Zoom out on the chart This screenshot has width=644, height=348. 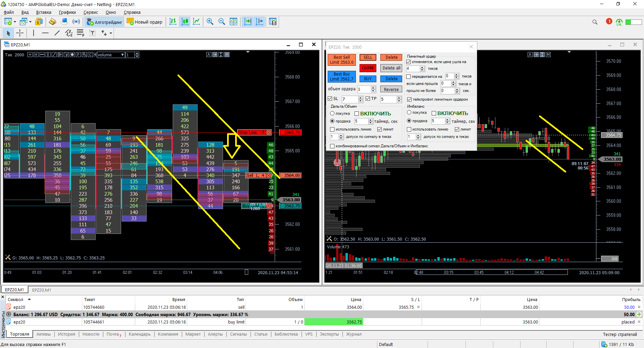(x=222, y=22)
